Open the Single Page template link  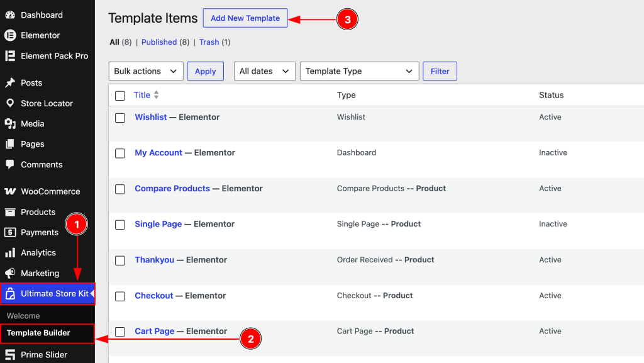(158, 224)
